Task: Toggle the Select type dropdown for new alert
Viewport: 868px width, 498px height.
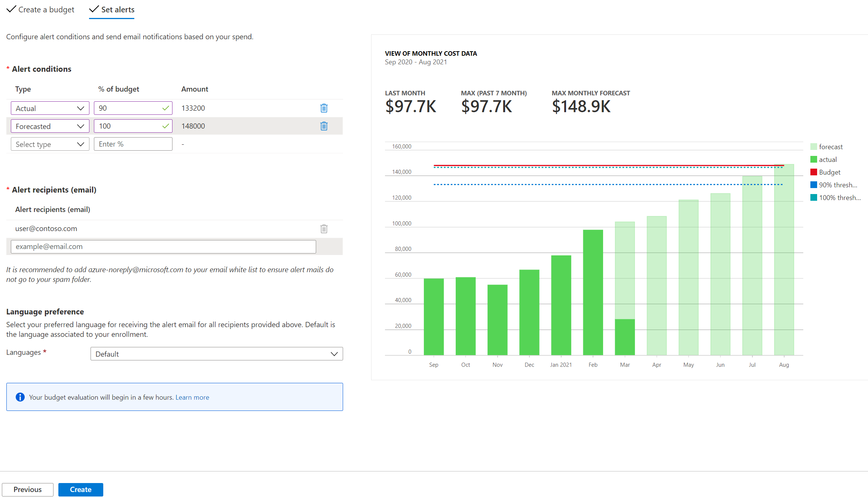Action: click(49, 144)
